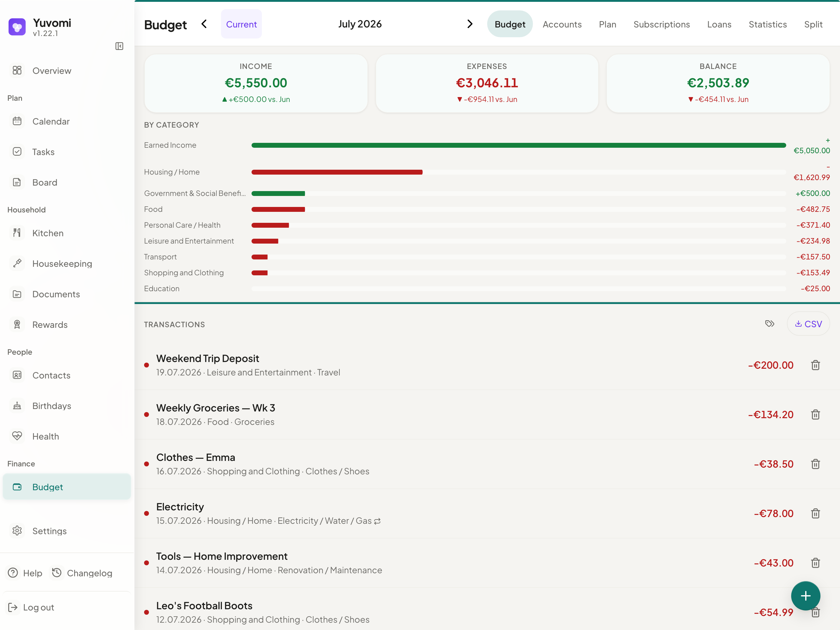
Task: Open Housekeeping icon
Action: [x=17, y=263]
